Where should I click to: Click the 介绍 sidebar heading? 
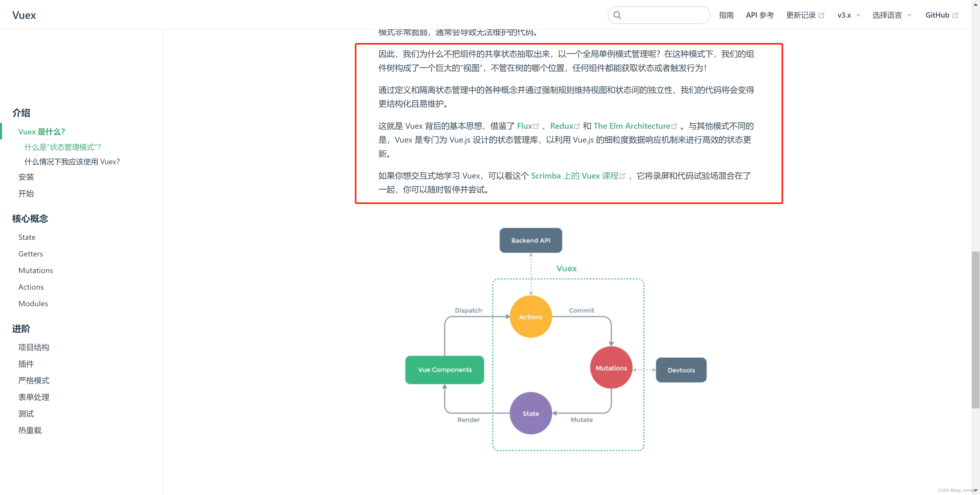(x=21, y=113)
